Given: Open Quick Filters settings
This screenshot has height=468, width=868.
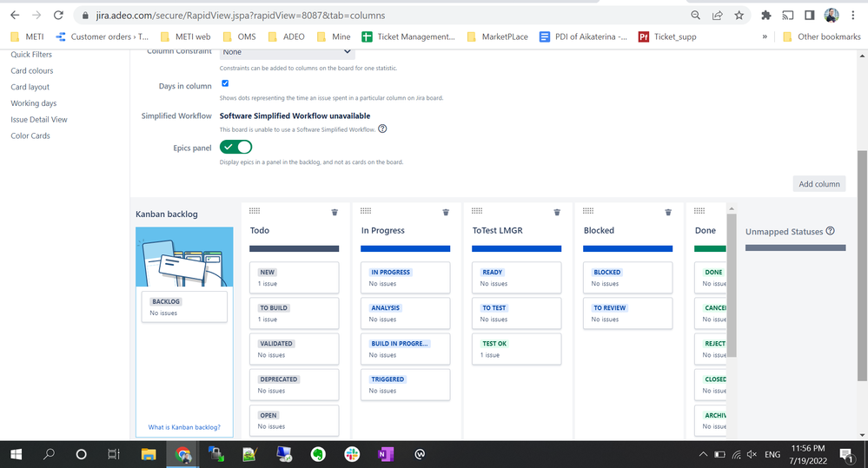Looking at the screenshot, I should pyautogui.click(x=31, y=54).
